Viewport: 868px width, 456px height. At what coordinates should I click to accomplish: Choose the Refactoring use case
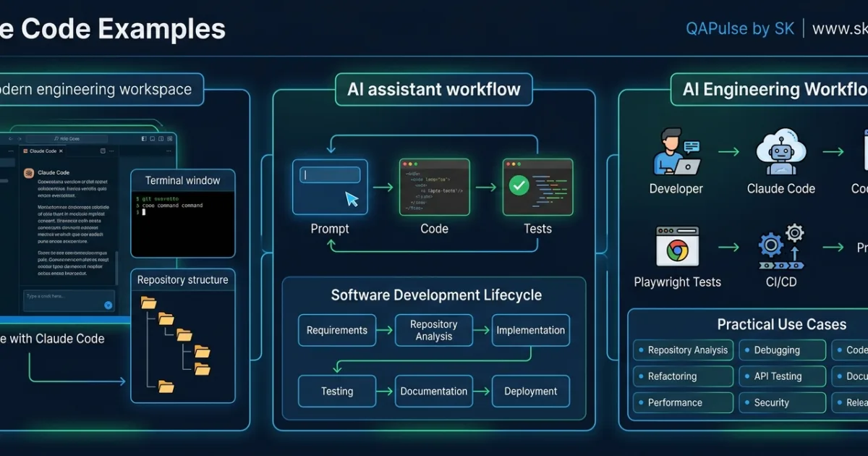coord(684,376)
